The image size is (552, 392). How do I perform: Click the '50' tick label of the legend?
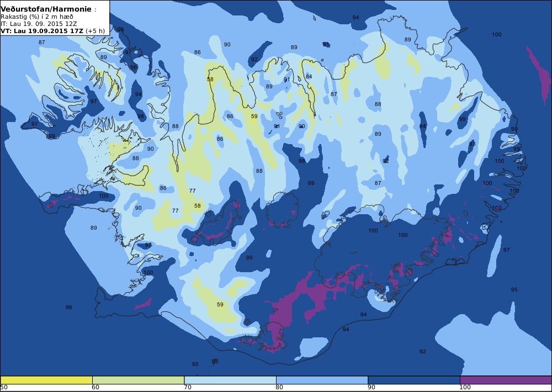[x=4, y=388]
